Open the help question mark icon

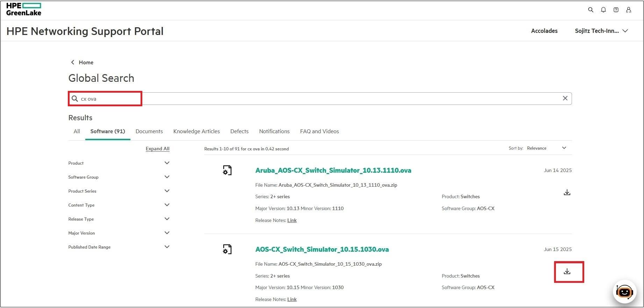pyautogui.click(x=616, y=10)
